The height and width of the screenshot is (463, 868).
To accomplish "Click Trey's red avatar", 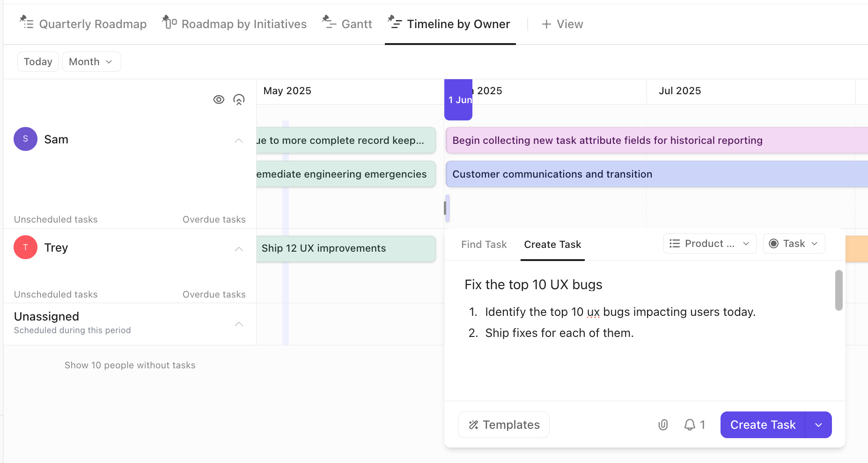I will click(25, 247).
